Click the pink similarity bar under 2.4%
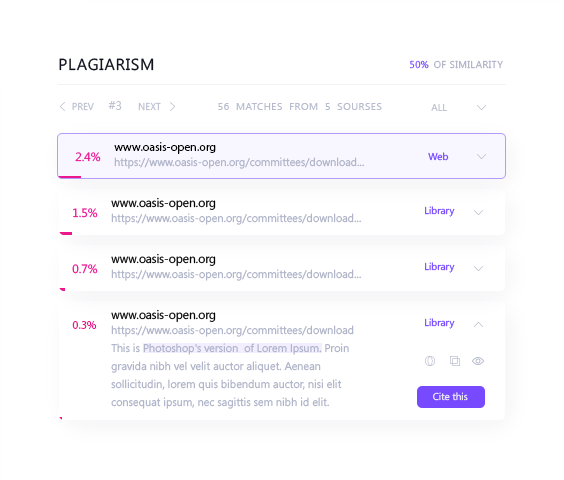The height and width of the screenshot is (480, 564). 70,177
